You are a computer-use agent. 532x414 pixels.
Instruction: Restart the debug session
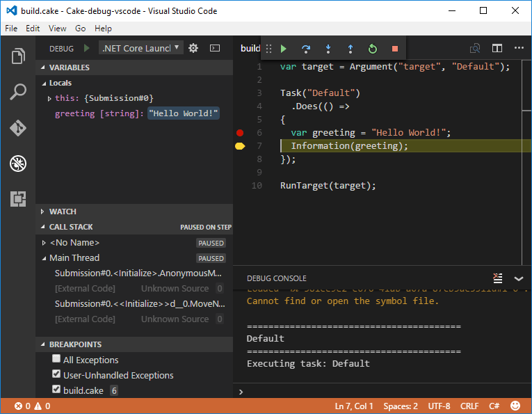click(x=373, y=49)
